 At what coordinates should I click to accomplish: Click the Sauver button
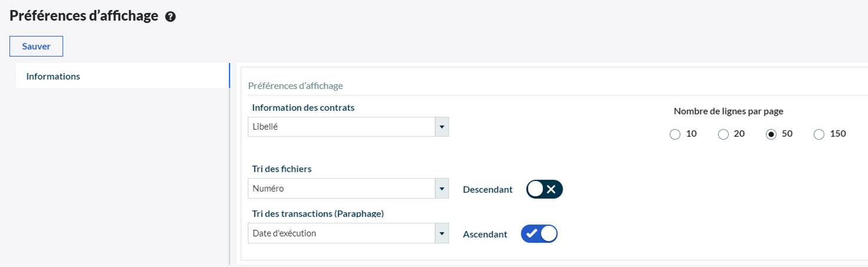point(36,47)
